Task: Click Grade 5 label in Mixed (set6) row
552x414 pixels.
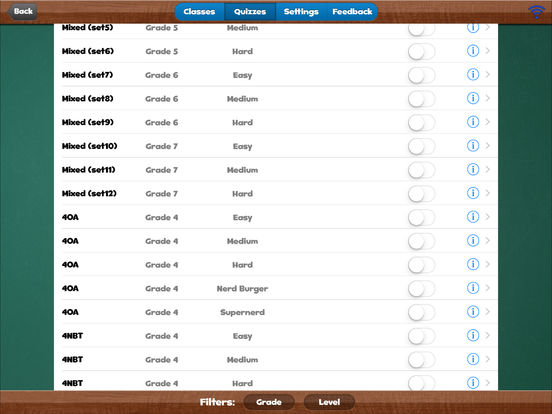Action: coord(162,51)
